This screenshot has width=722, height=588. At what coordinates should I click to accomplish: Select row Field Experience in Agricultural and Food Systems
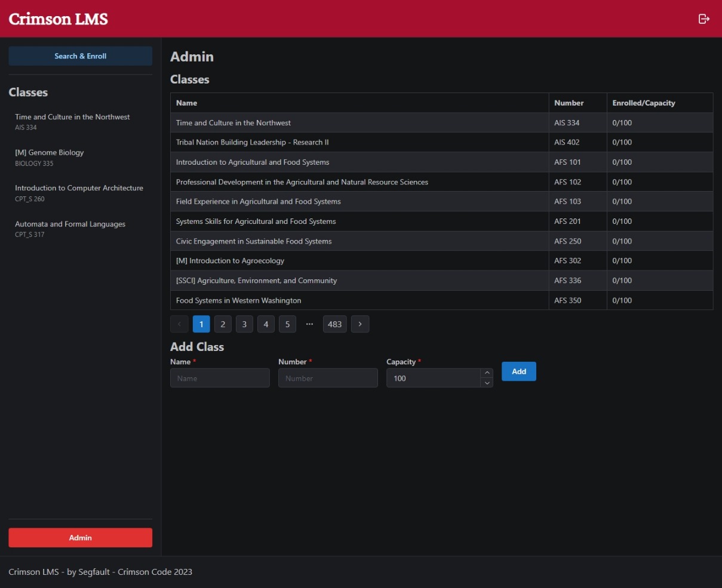coord(442,202)
